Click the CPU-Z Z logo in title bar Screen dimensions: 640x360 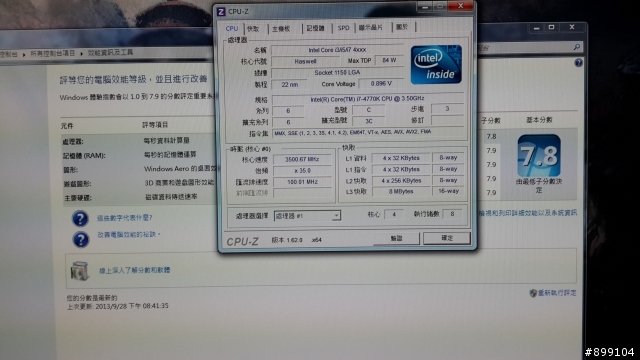221,11
